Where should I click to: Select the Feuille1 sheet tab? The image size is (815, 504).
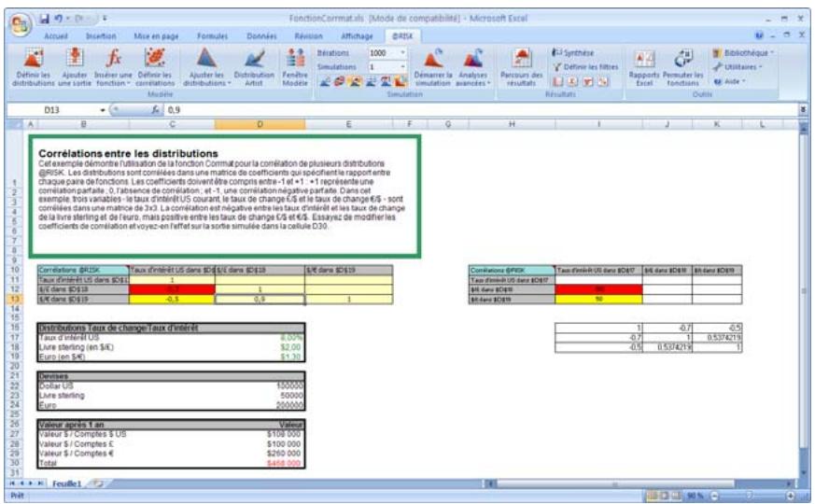[66, 484]
